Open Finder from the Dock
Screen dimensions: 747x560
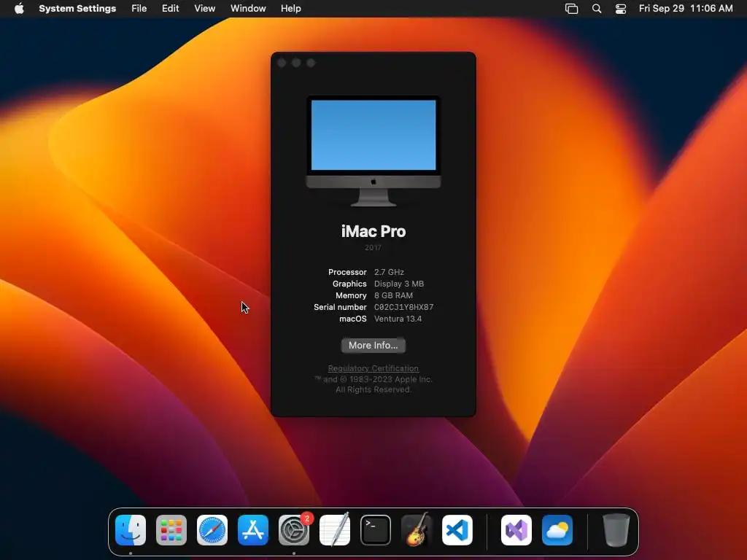131,530
